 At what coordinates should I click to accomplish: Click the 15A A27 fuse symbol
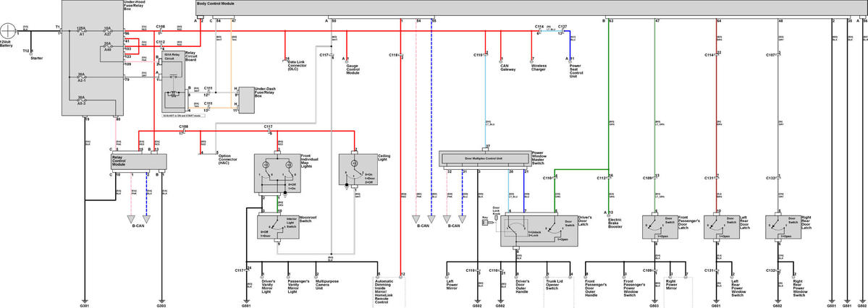pos(109,30)
